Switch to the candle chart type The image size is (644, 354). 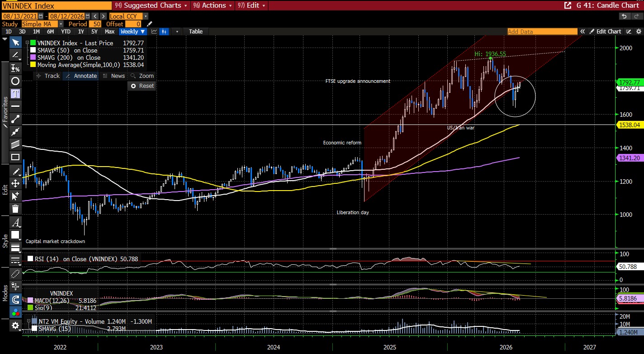(x=165, y=32)
